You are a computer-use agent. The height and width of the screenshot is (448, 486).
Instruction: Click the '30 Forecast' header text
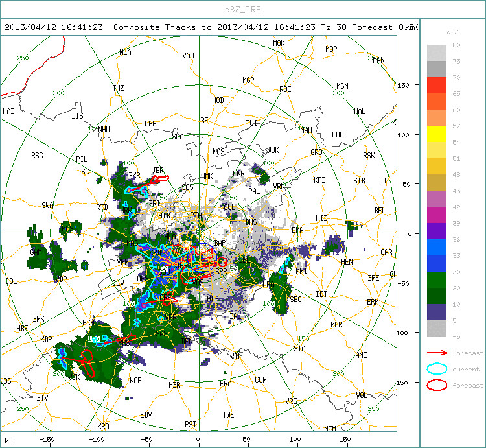364,27
